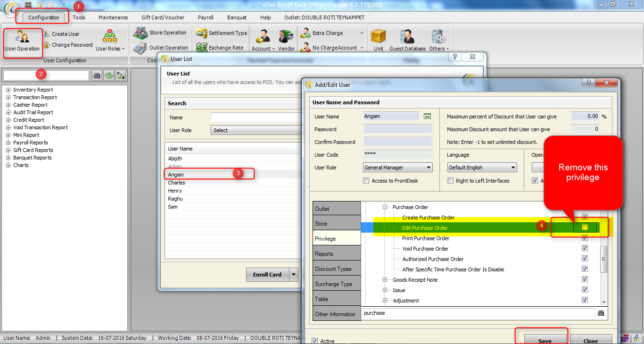Click the green refresh icon in report panel
This screenshot has width=644, height=344.
[x=109, y=76]
